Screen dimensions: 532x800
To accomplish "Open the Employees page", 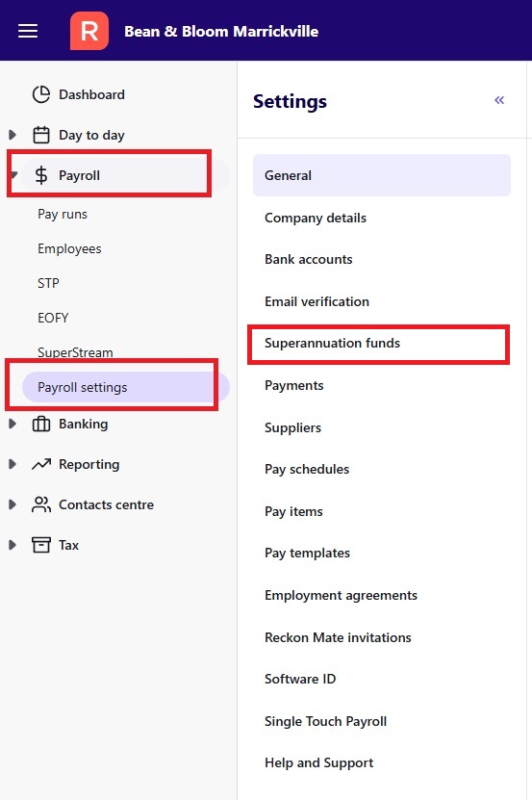I will tap(69, 249).
